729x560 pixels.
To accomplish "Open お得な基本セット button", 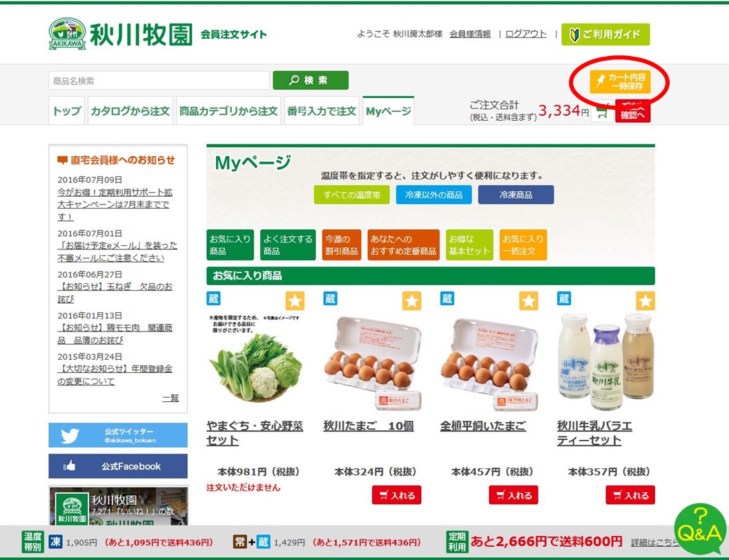I will (x=469, y=244).
